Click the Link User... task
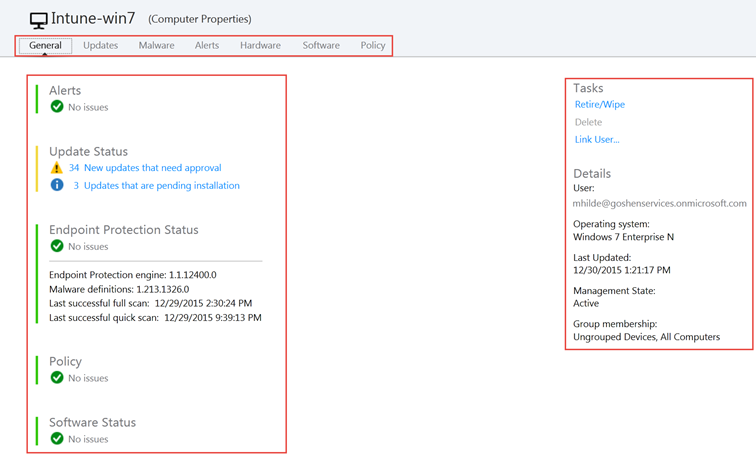The image size is (756, 465). point(597,139)
